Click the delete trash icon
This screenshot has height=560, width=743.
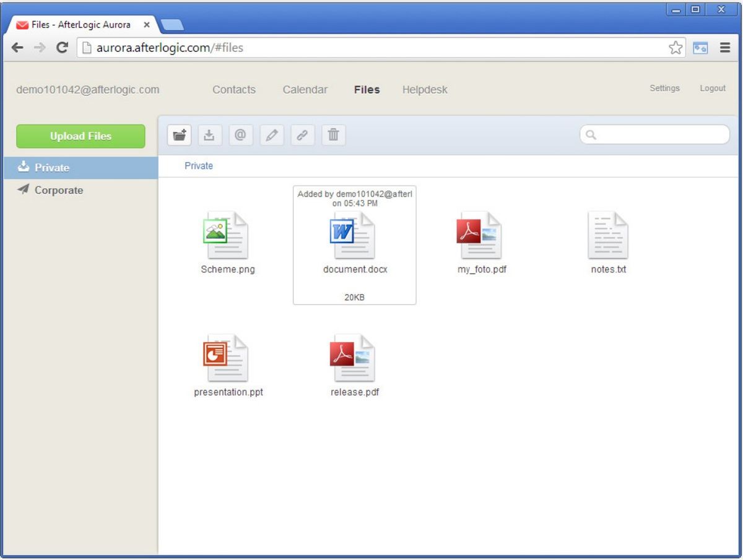pos(333,135)
